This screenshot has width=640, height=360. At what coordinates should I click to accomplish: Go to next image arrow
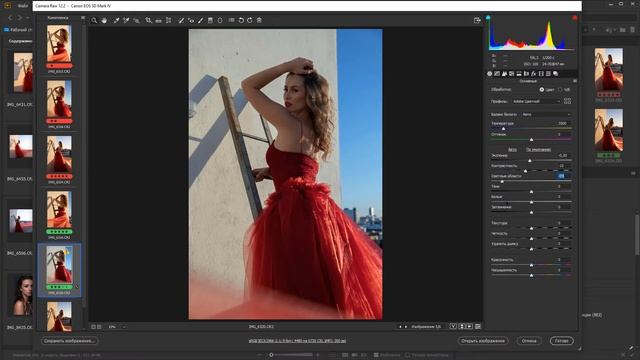(x=406, y=327)
